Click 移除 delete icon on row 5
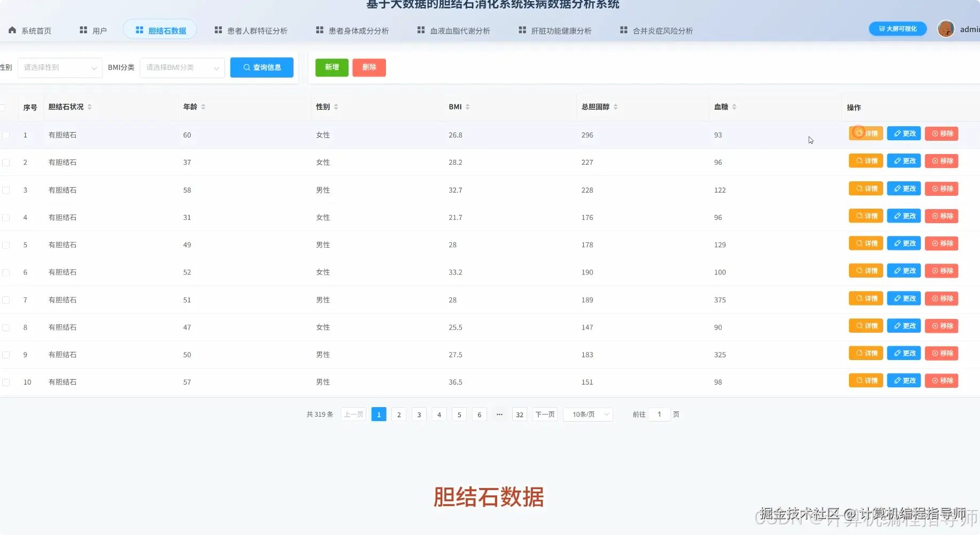 tap(935, 243)
